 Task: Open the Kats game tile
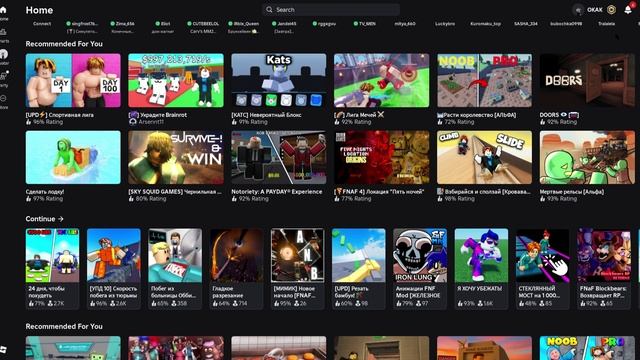[x=279, y=80]
